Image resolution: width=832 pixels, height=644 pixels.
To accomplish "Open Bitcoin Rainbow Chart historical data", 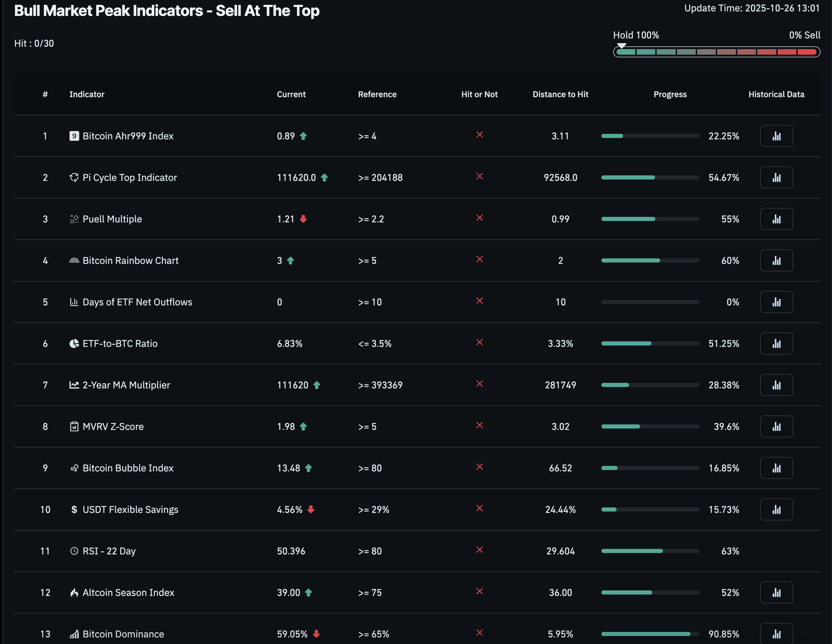I will pyautogui.click(x=776, y=261).
